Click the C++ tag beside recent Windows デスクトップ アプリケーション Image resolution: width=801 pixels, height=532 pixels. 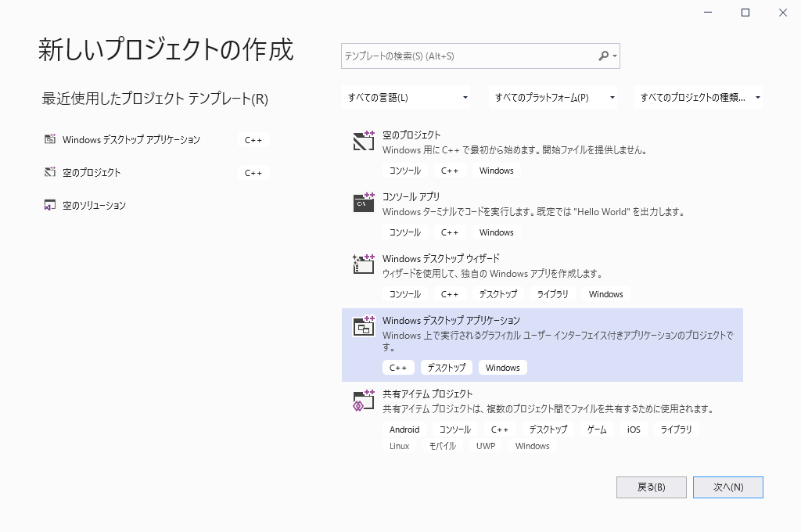pos(253,140)
